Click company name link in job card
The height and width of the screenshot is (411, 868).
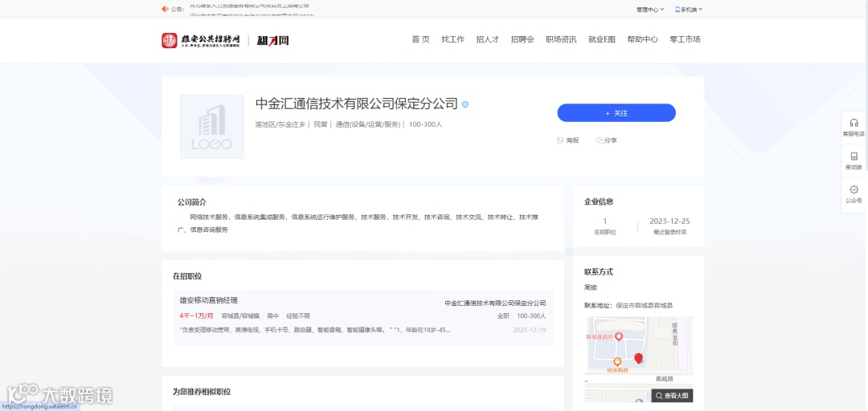[x=495, y=303]
